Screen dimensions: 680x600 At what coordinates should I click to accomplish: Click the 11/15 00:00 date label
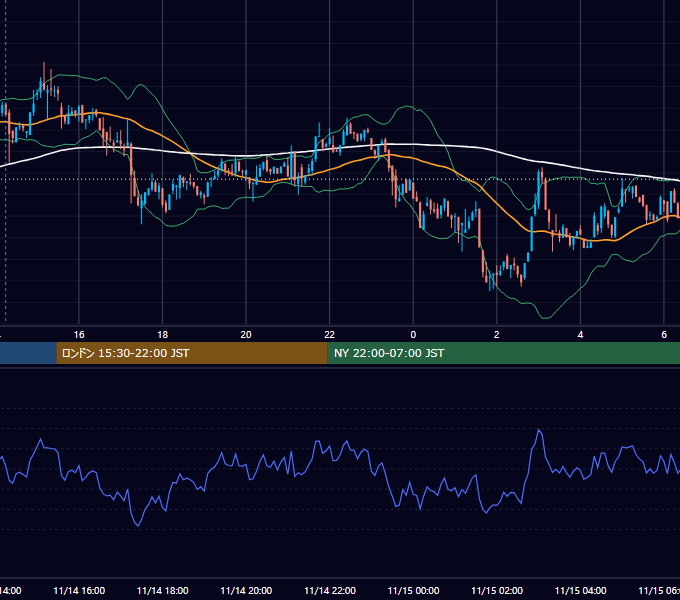point(413,591)
